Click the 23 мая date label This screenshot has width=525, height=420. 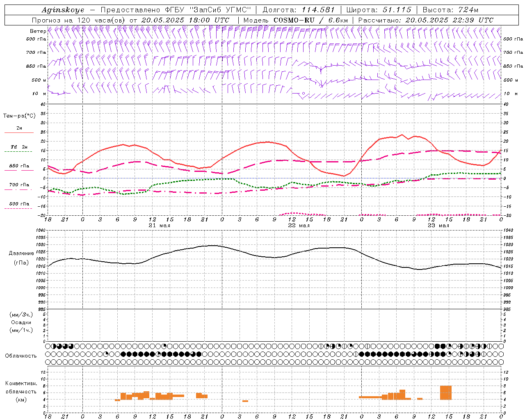point(438,226)
